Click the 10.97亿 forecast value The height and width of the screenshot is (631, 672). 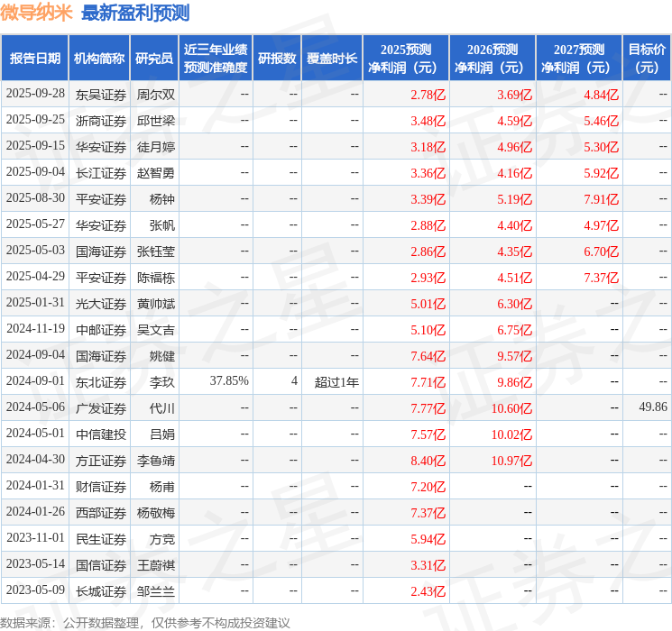(x=511, y=461)
